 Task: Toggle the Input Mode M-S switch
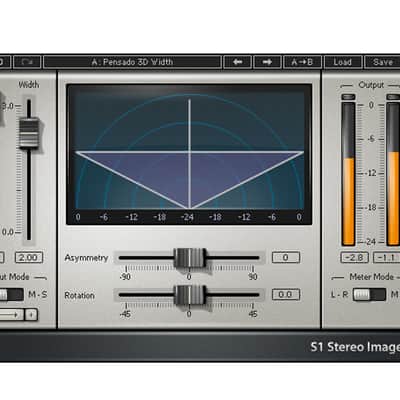pos(11,295)
